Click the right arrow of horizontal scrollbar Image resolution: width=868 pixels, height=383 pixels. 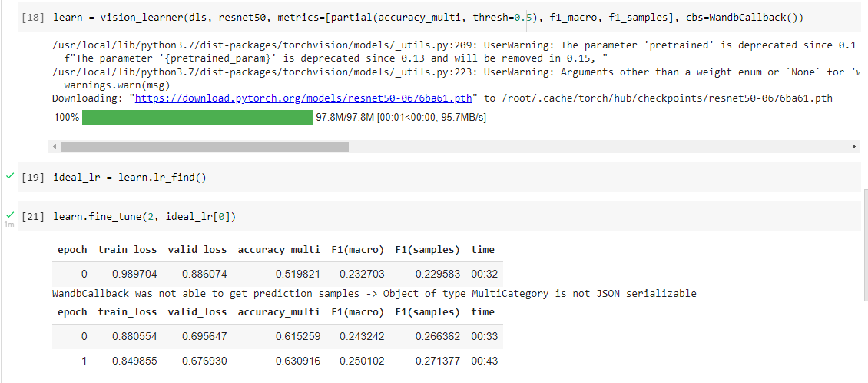(x=854, y=146)
